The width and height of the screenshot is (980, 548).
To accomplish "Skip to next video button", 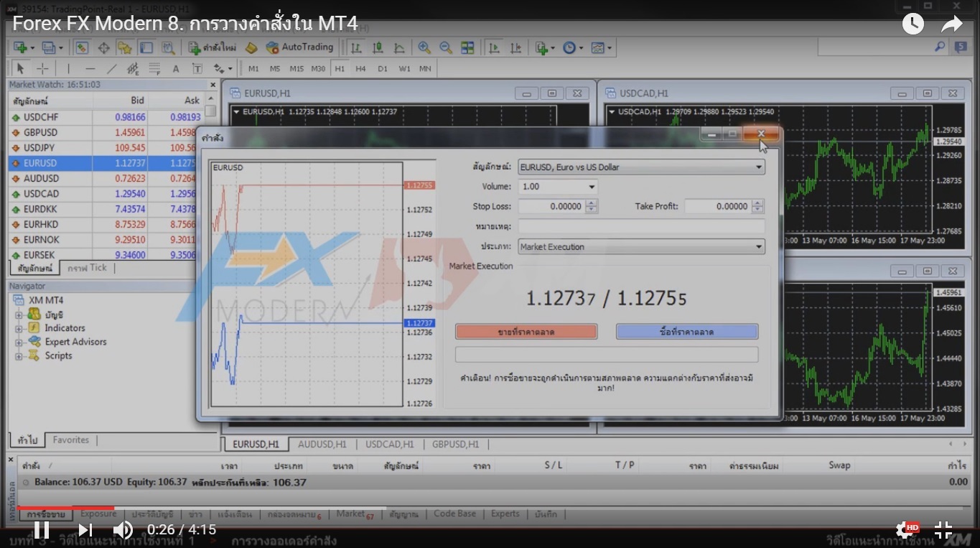I will [85, 530].
